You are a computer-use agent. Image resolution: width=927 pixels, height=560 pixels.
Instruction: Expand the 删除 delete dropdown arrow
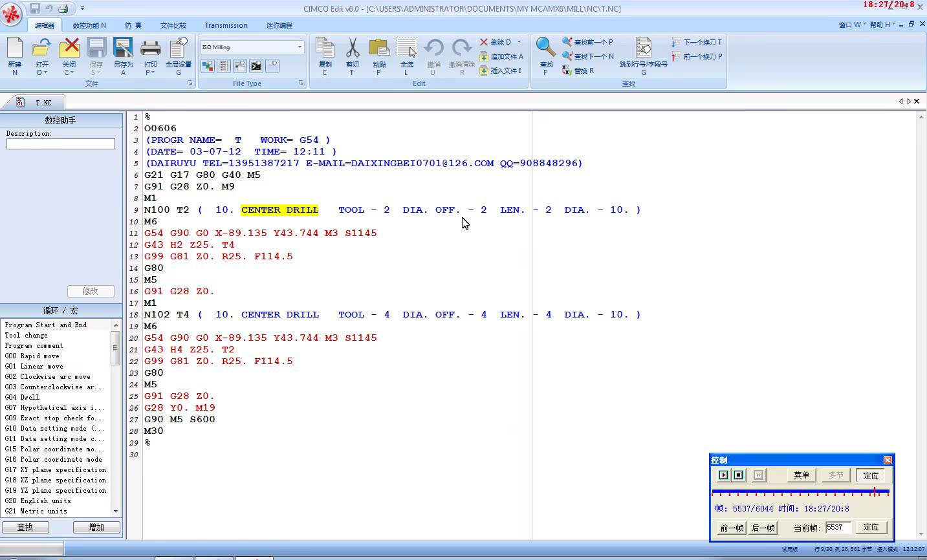pyautogui.click(x=519, y=42)
